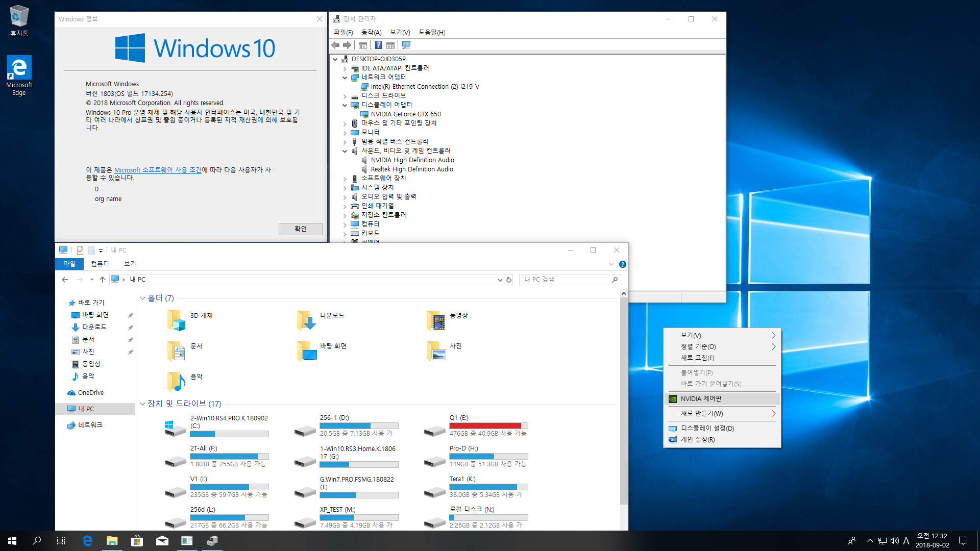This screenshot has height=551, width=980.
Task: Open Microsoft 소프트웨어 사용 조건 link
Action: [x=158, y=170]
